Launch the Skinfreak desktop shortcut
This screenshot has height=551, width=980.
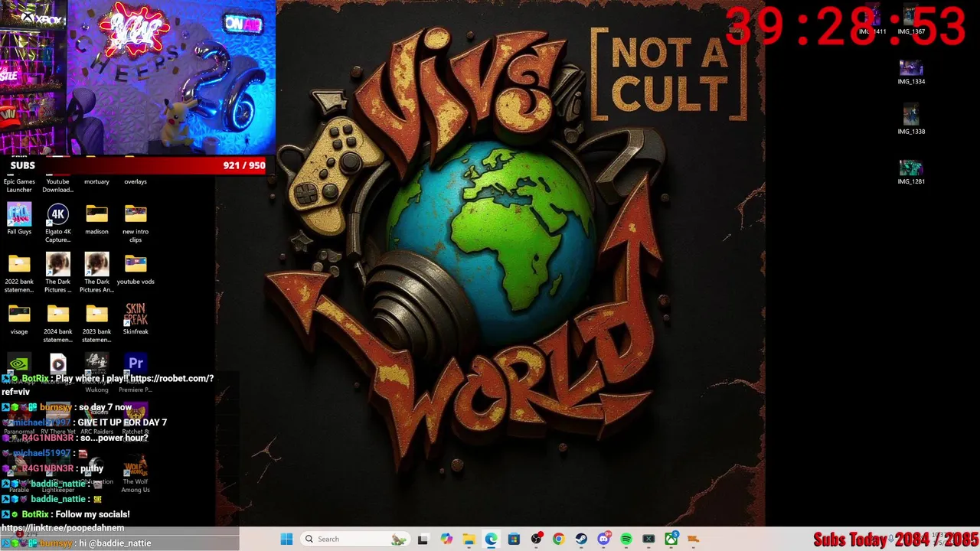[136, 319]
